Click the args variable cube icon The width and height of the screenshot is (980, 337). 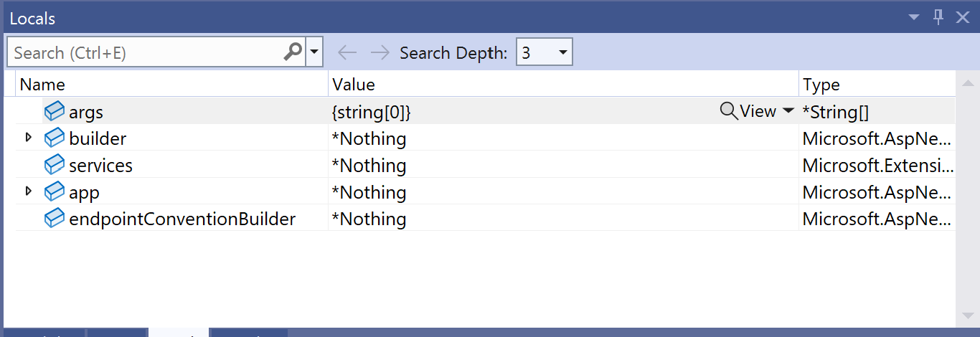pyautogui.click(x=55, y=112)
